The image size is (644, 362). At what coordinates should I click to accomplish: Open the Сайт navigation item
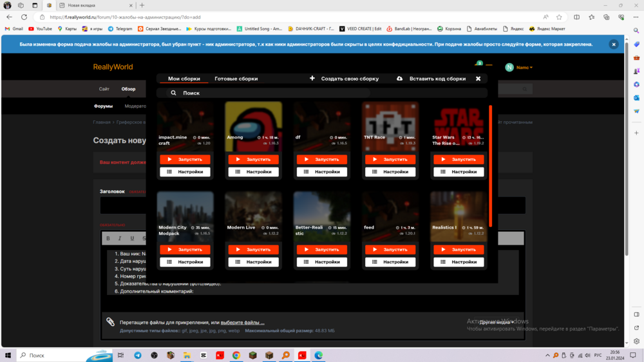[x=104, y=89]
